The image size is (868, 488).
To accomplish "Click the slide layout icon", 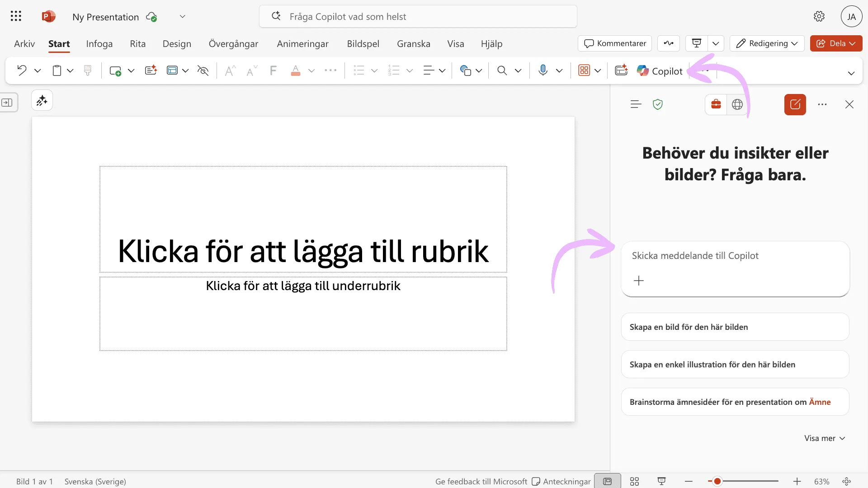I will click(x=172, y=70).
